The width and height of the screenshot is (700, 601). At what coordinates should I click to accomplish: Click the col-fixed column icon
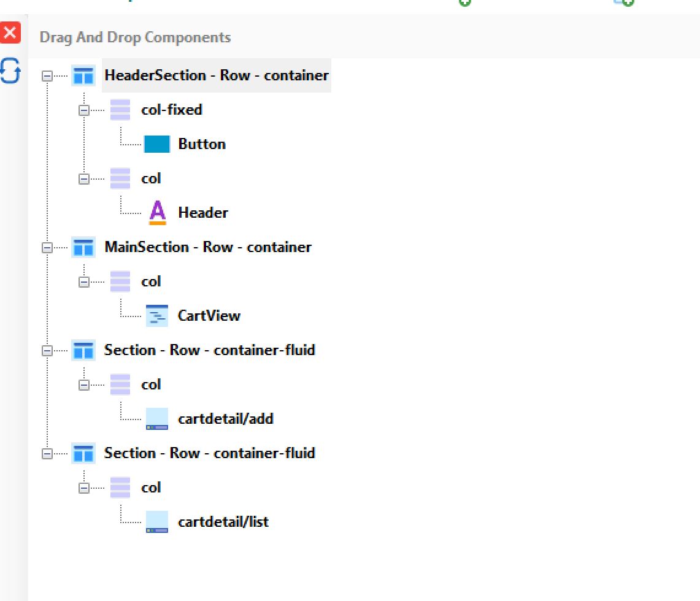120,110
